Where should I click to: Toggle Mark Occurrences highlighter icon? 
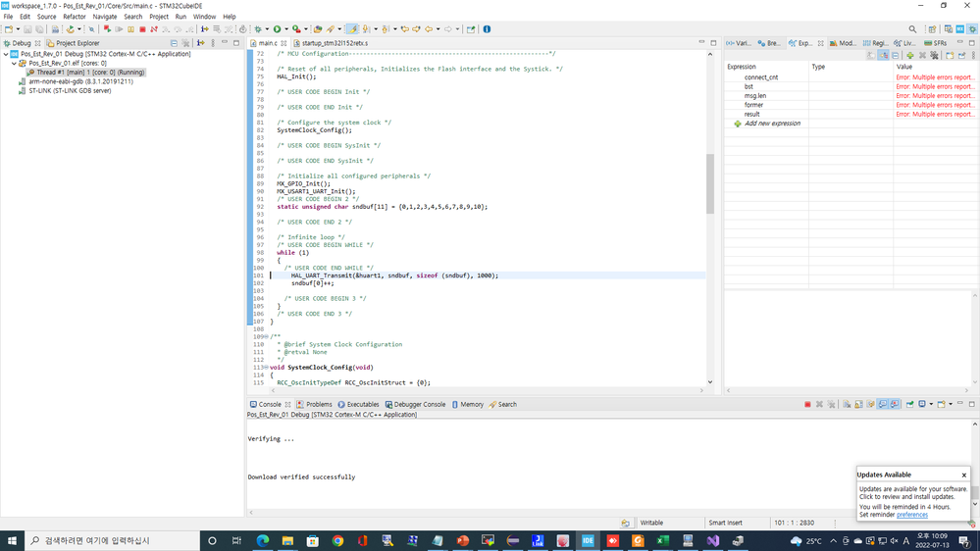(x=352, y=29)
